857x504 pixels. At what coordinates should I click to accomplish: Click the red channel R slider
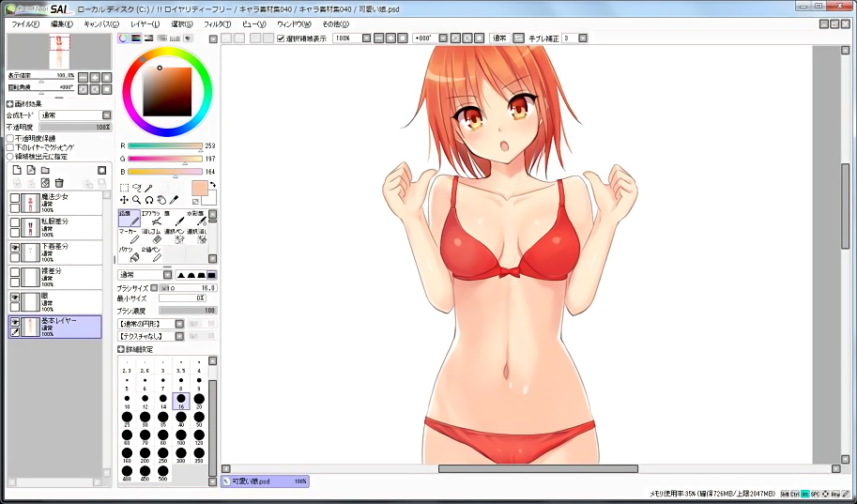pyautogui.click(x=165, y=145)
